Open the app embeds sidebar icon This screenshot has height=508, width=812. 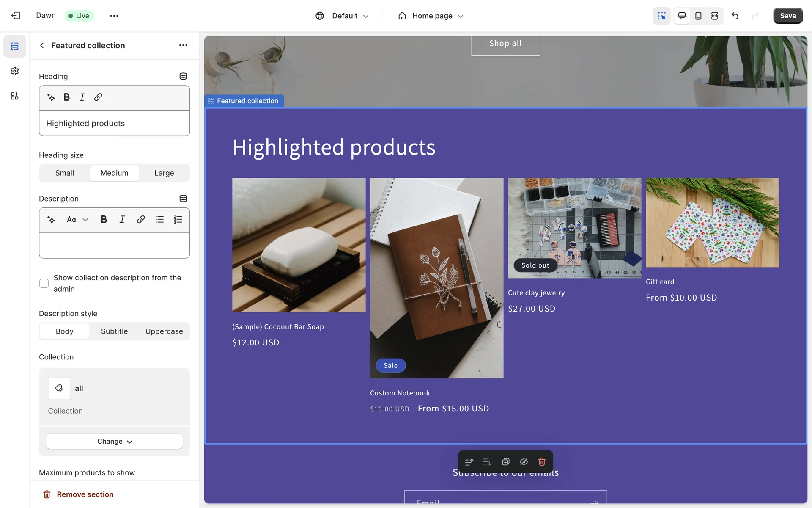tap(15, 96)
